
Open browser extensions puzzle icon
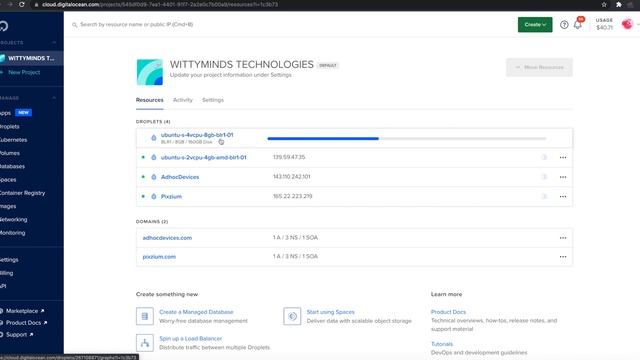pos(619,4)
